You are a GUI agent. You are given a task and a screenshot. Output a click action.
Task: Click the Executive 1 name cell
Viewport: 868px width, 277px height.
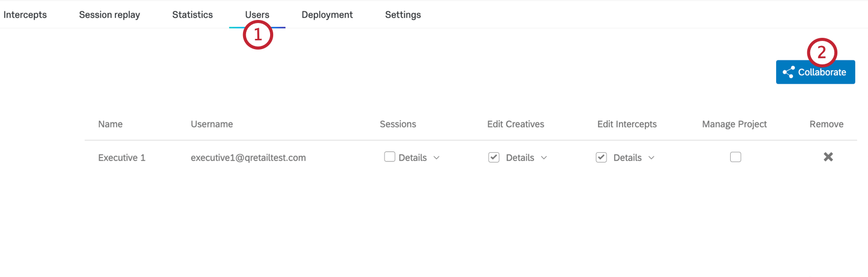(x=122, y=158)
